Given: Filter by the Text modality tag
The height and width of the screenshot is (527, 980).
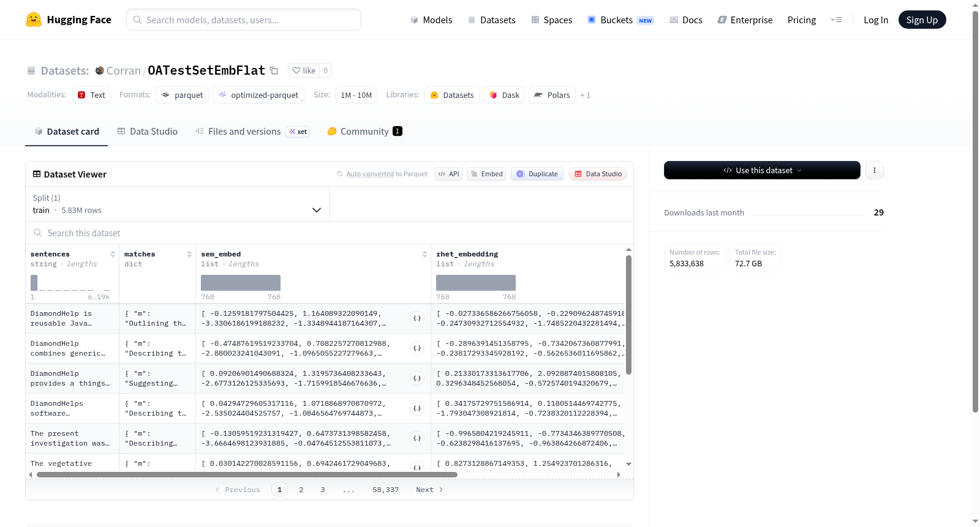Looking at the screenshot, I should (91, 95).
